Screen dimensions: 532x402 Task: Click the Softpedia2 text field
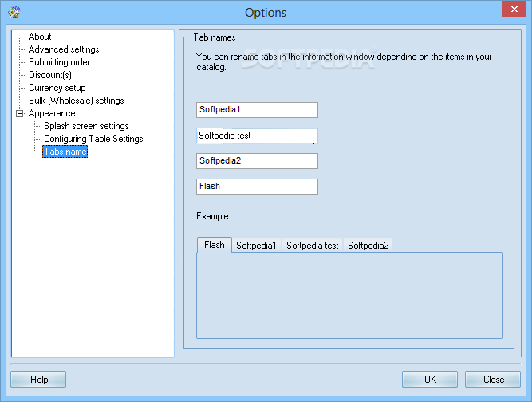pos(257,161)
